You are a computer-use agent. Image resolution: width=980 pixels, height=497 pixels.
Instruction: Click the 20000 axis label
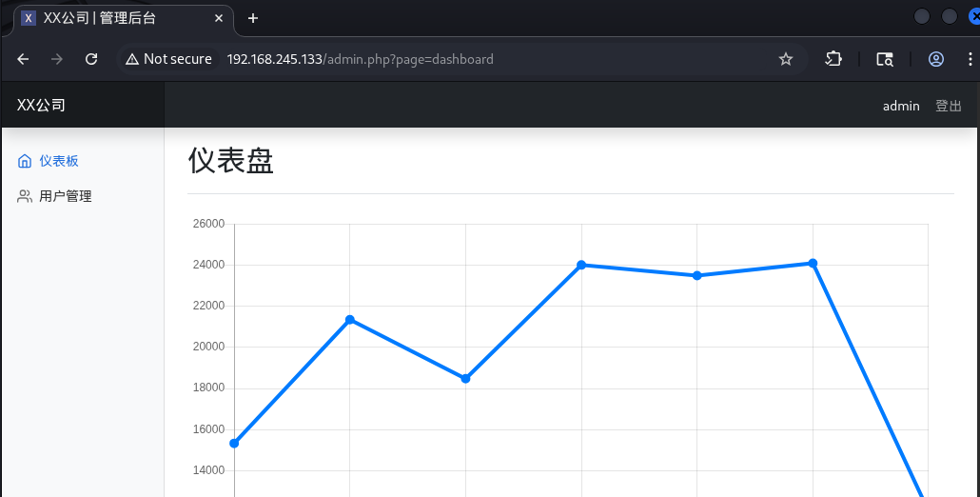tap(208, 347)
